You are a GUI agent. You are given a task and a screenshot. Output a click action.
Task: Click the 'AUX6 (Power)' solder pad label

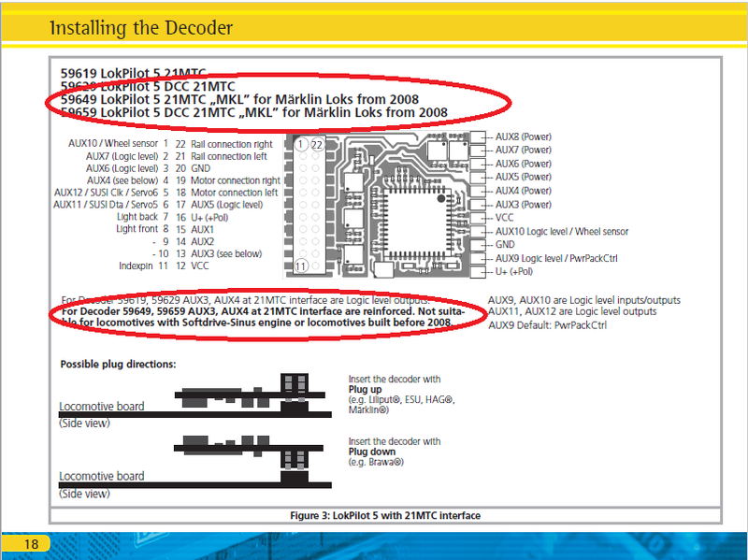click(x=524, y=164)
